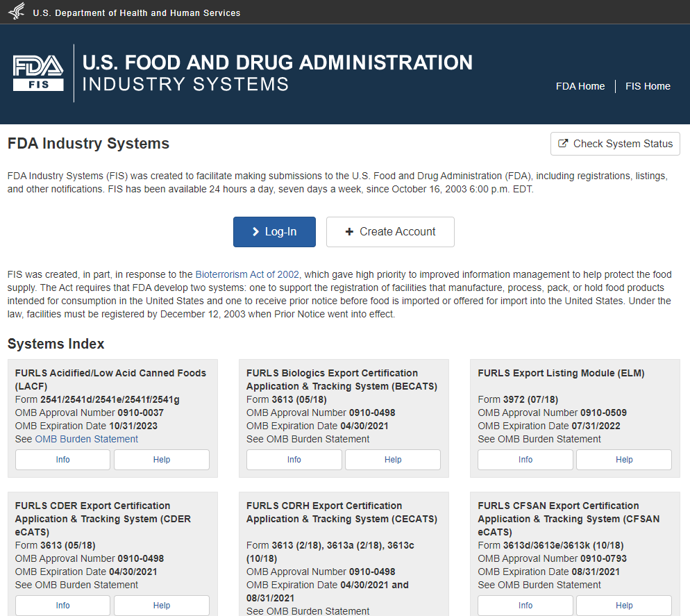Click Info for Export Listing Module
Viewport: 690px width, 616px height.
click(525, 460)
